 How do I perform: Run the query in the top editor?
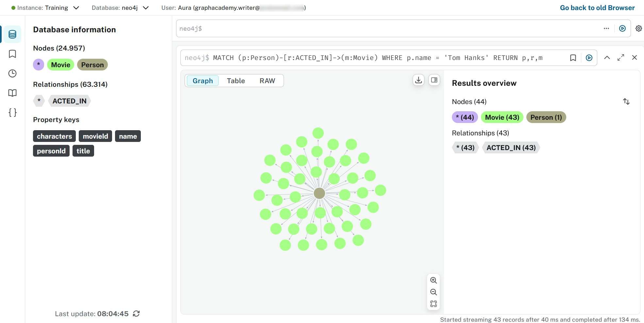pyautogui.click(x=622, y=28)
